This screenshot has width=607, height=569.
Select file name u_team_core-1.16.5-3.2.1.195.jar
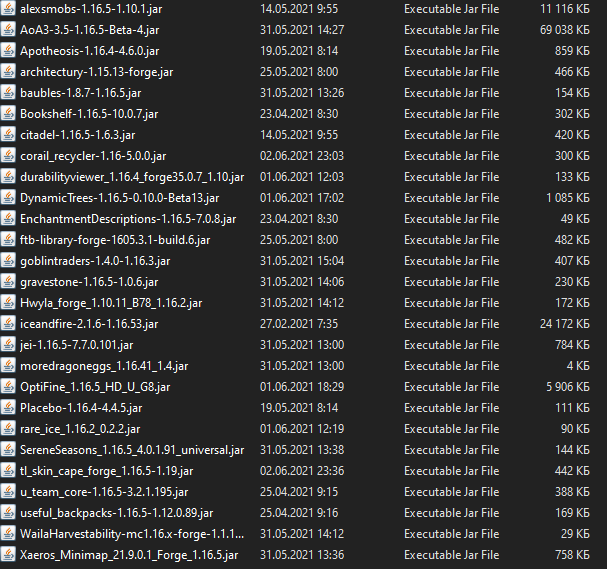click(104, 492)
